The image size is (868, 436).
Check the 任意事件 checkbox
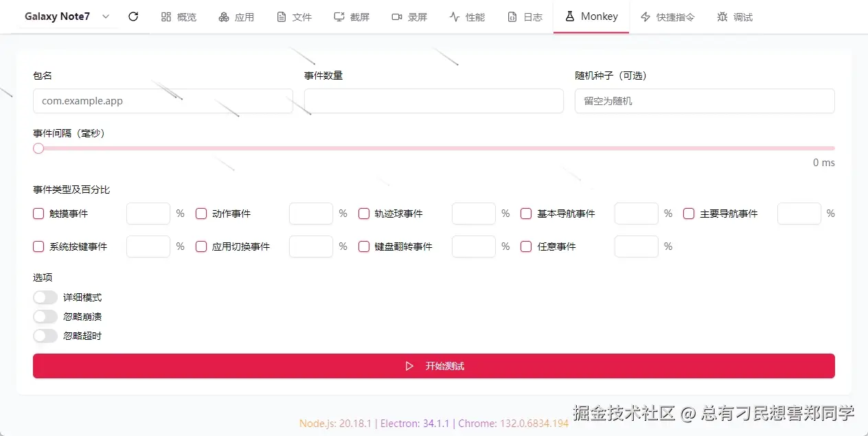tap(526, 246)
